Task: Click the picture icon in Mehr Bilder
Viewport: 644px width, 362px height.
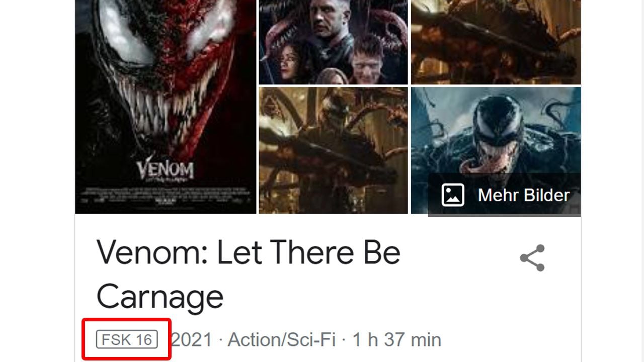Action: pyautogui.click(x=453, y=195)
